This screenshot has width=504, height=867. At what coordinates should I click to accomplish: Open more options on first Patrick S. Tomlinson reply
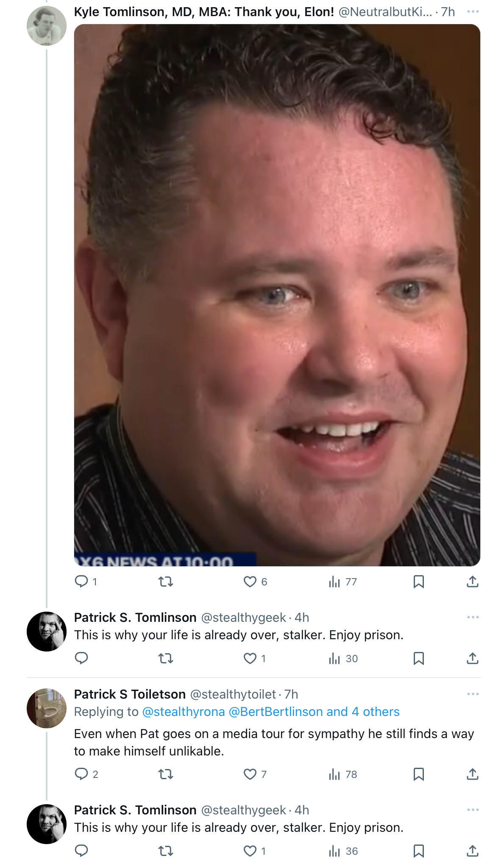tap(473, 617)
